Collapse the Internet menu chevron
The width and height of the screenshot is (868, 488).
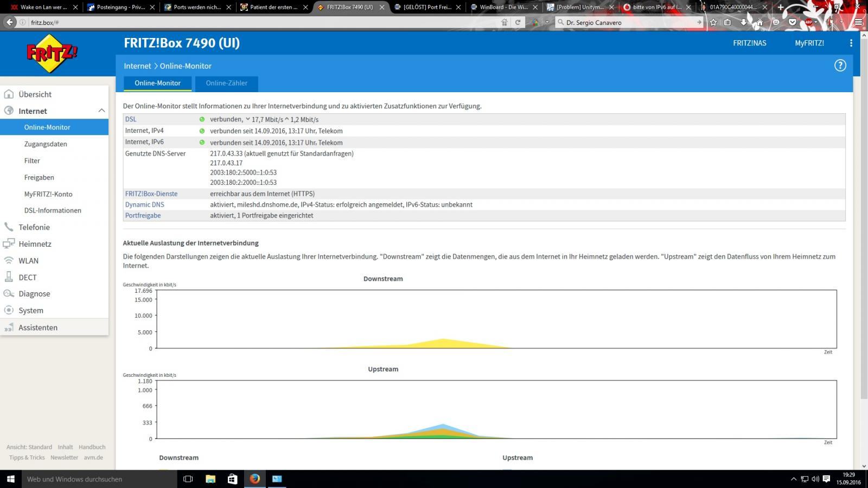[x=101, y=111]
